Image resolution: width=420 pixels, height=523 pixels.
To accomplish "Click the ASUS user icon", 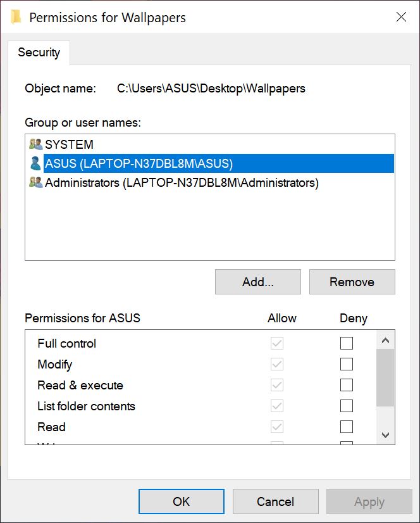I will click(x=35, y=163).
